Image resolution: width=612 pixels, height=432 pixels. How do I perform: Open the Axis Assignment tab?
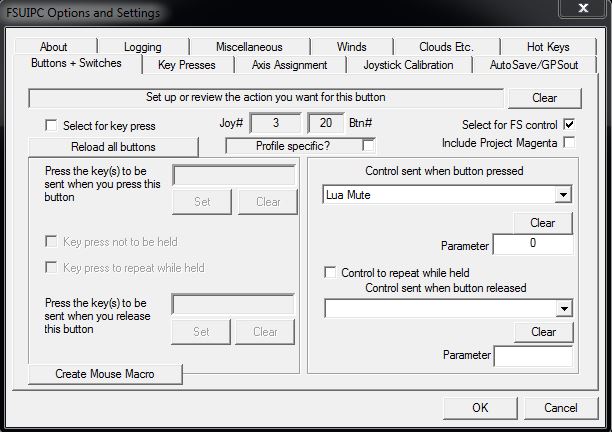[x=289, y=65]
